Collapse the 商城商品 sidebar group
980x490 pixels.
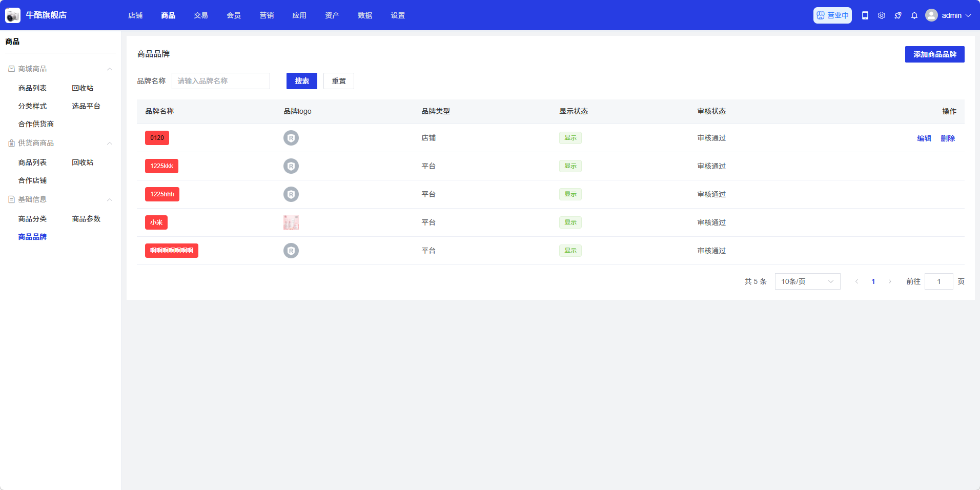pyautogui.click(x=110, y=69)
